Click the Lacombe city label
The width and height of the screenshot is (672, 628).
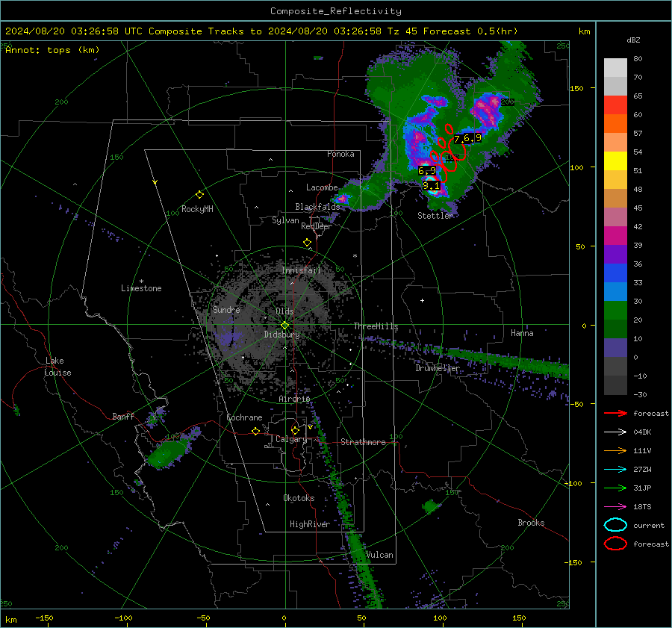tap(322, 187)
